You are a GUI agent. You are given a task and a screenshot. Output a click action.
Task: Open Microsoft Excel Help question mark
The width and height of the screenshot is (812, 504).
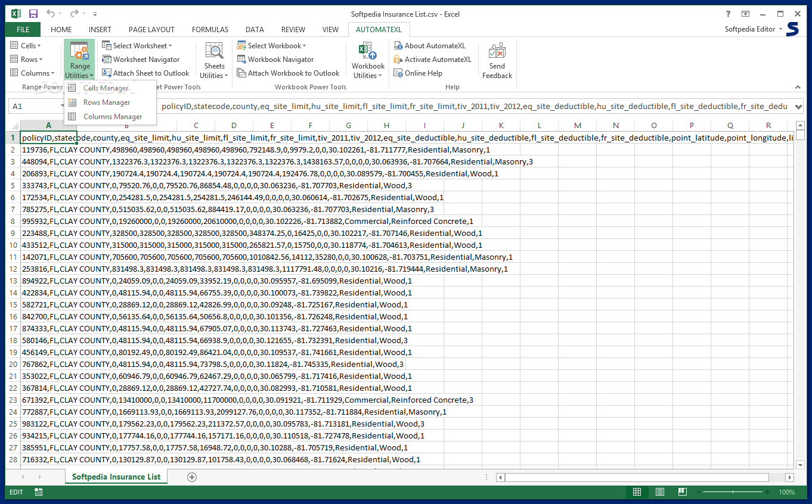[728, 14]
